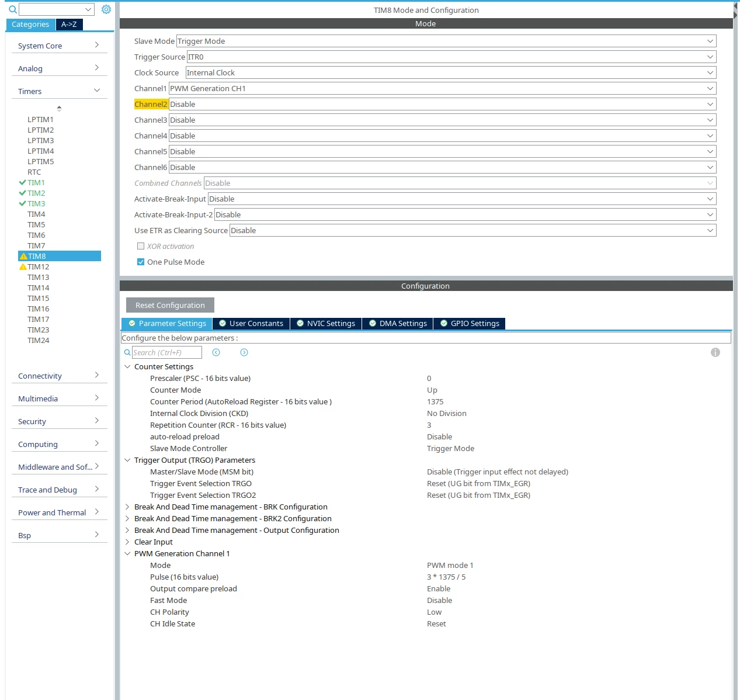The width and height of the screenshot is (740, 700).
Task: Expand the Bsp category
Action: tap(59, 535)
